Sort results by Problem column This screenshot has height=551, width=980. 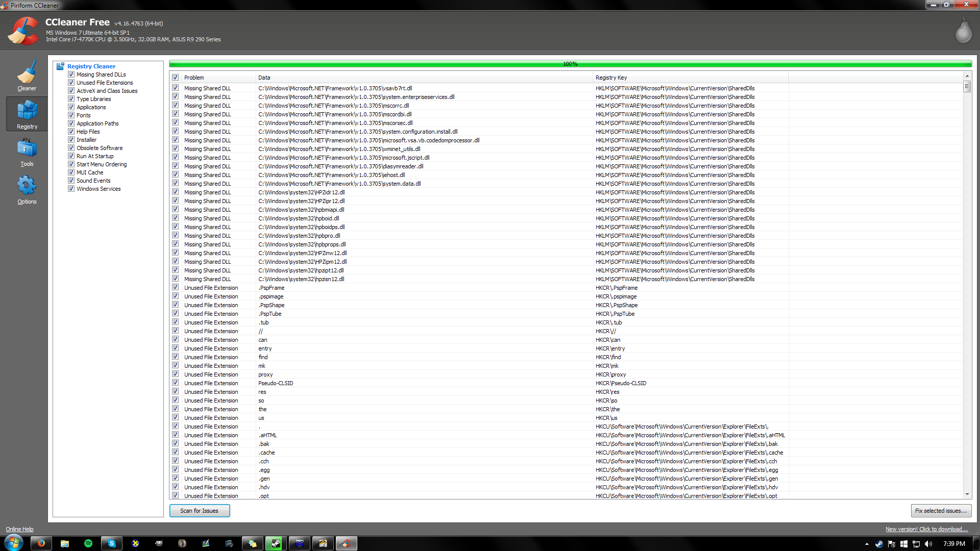218,78
